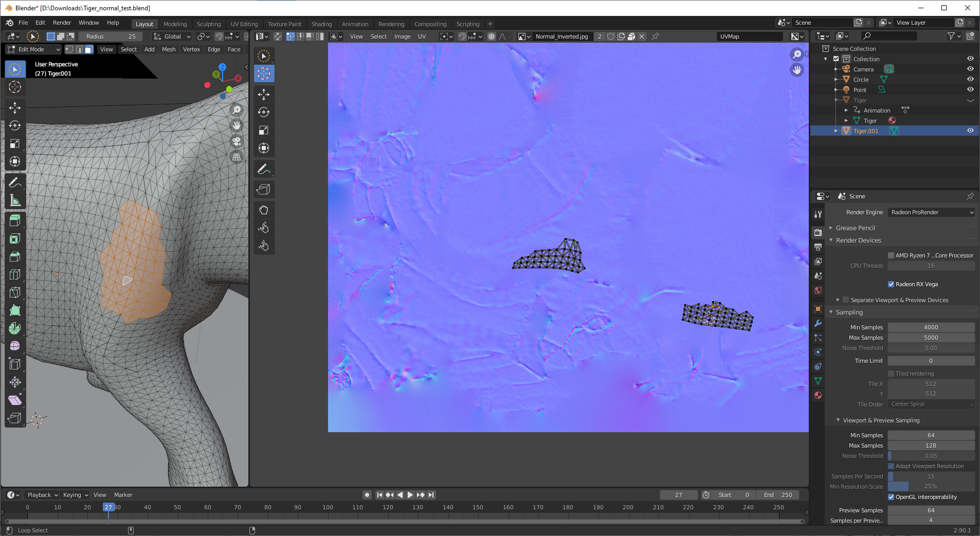Viewport: 980px width, 536px height.
Task: Switch to Face select mode in the header
Action: (88, 49)
